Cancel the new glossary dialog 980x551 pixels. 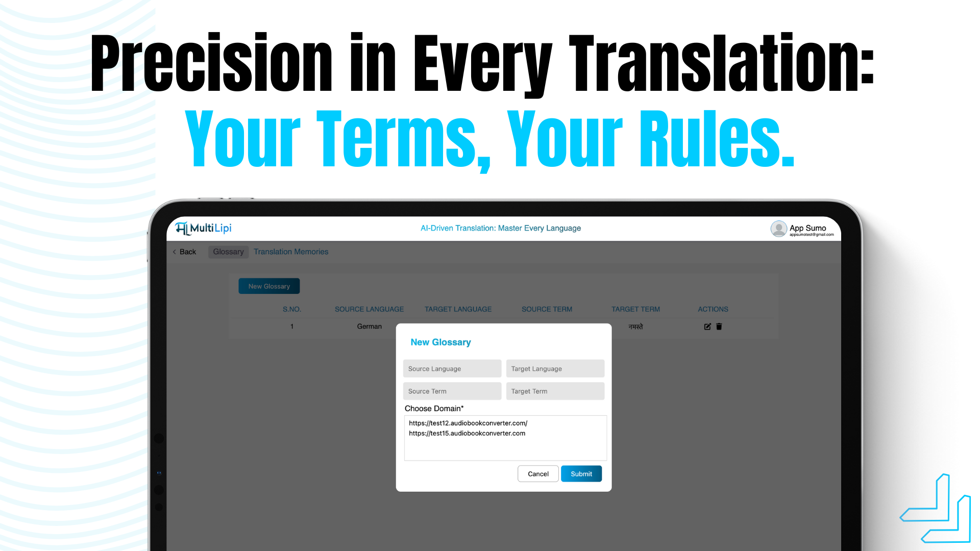click(538, 473)
